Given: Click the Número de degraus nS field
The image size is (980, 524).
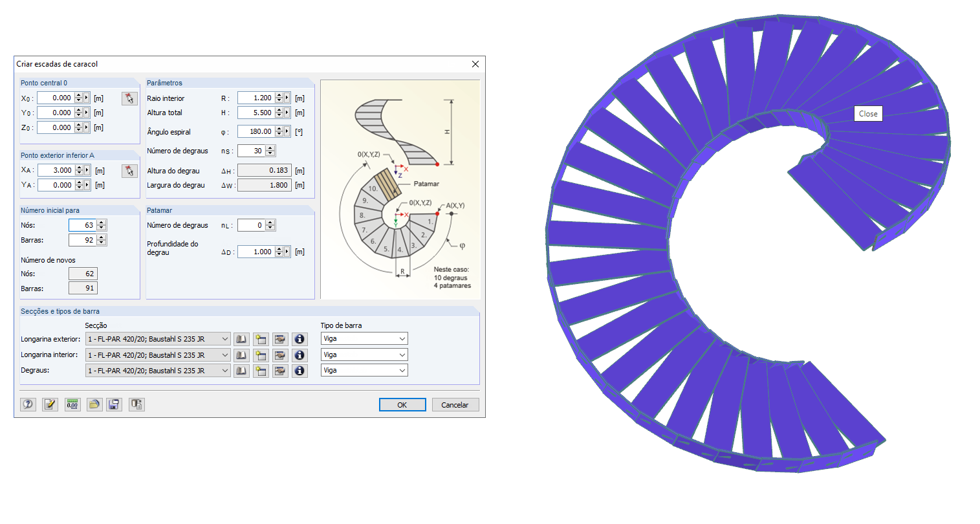Looking at the screenshot, I should (x=252, y=151).
